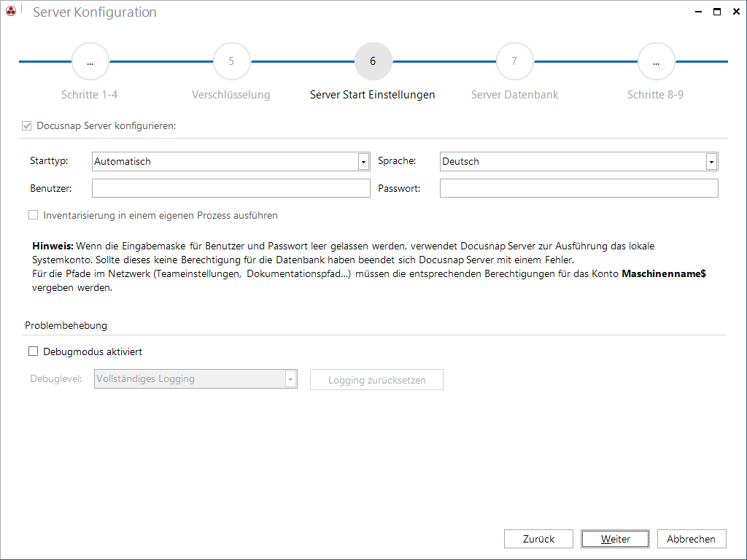This screenshot has width=747, height=560.
Task: Click the Problembehebung section heading
Action: tap(66, 326)
